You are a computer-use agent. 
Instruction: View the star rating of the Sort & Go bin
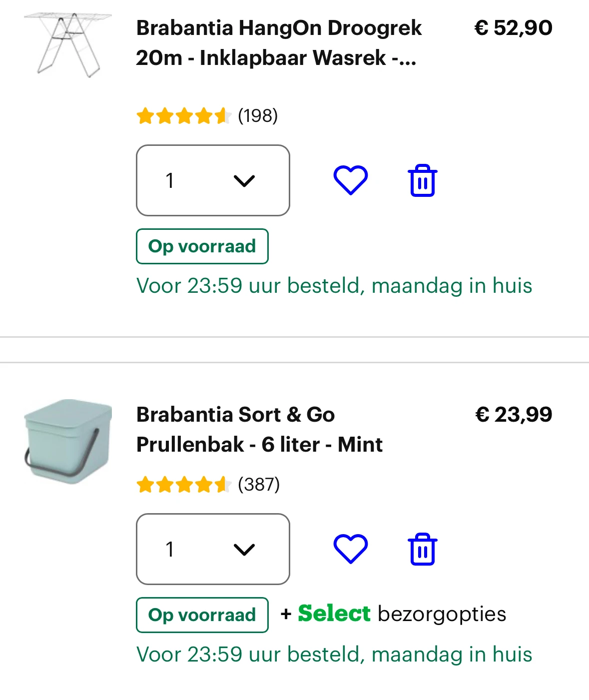click(x=183, y=485)
